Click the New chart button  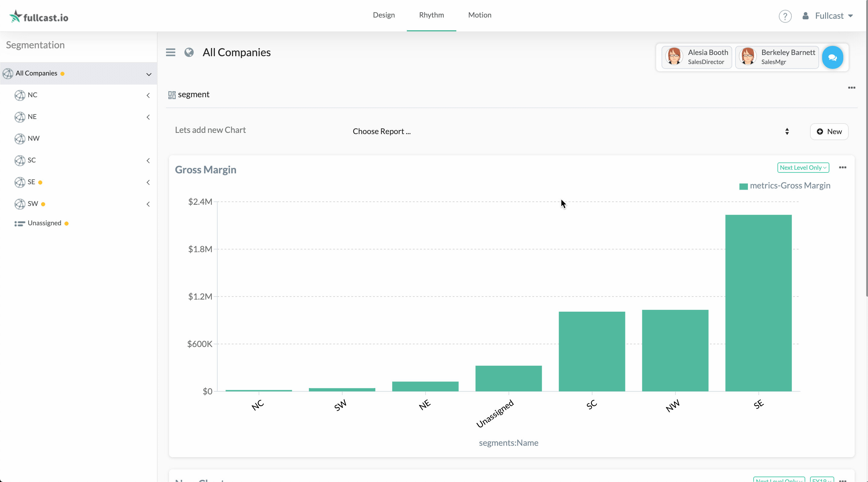tap(829, 131)
